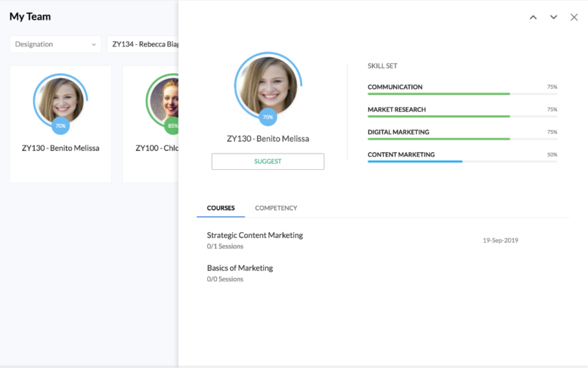Click the Communication skill progress bar
The height and width of the screenshot is (369, 588).
coord(462,94)
